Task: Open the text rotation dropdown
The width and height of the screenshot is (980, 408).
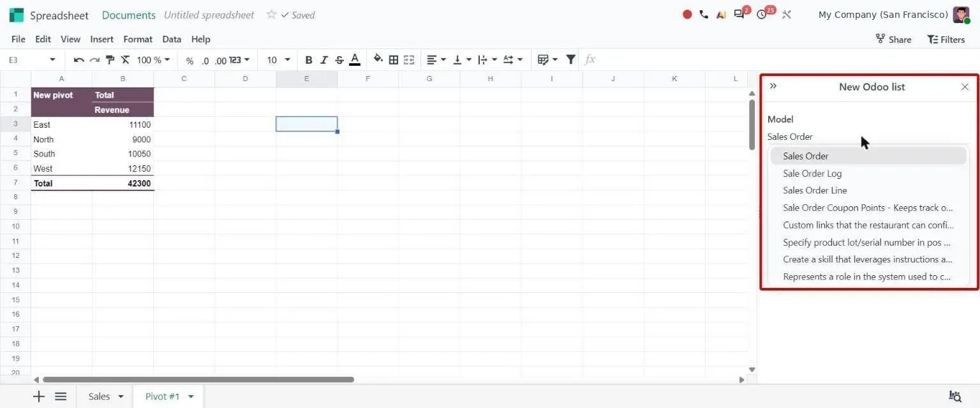Action: click(513, 60)
